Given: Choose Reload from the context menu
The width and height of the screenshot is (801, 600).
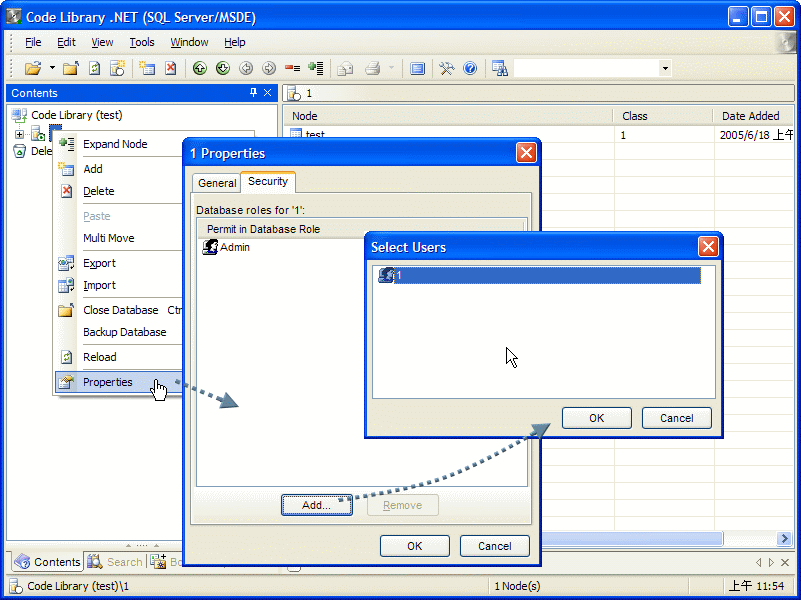Looking at the screenshot, I should 119,357.
